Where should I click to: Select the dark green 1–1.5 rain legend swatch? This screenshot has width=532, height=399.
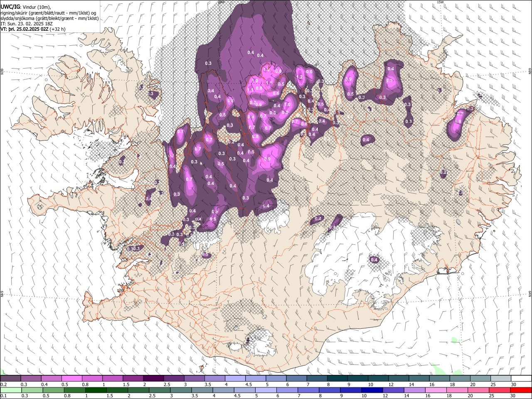tap(96, 390)
